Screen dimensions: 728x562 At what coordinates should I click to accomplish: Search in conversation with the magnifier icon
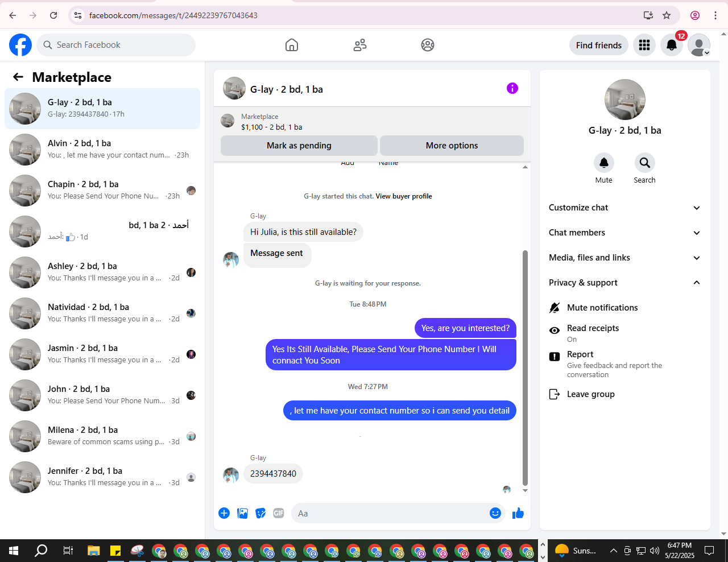645,163
